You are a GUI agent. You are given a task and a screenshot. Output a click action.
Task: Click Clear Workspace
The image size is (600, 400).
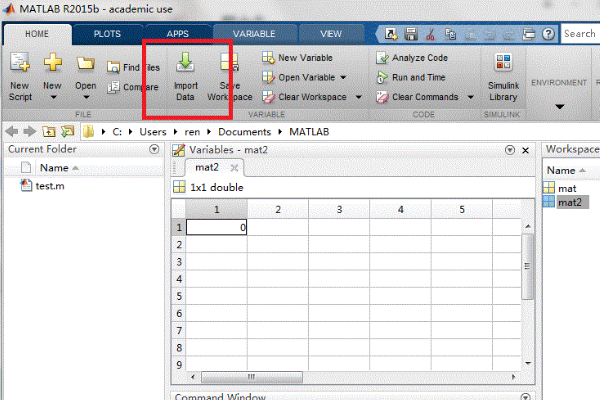click(305, 97)
